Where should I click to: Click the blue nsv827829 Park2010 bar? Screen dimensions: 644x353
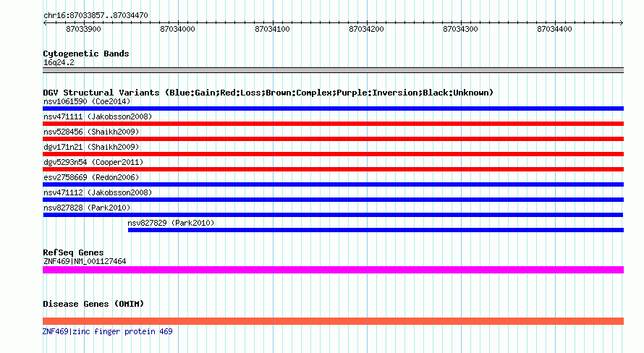click(x=376, y=230)
